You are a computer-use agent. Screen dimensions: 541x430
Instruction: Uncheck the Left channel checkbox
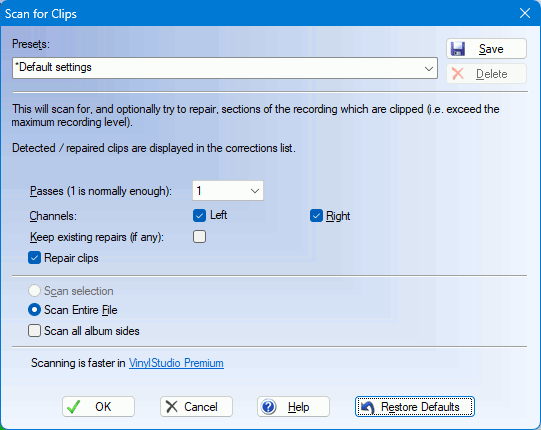(199, 215)
